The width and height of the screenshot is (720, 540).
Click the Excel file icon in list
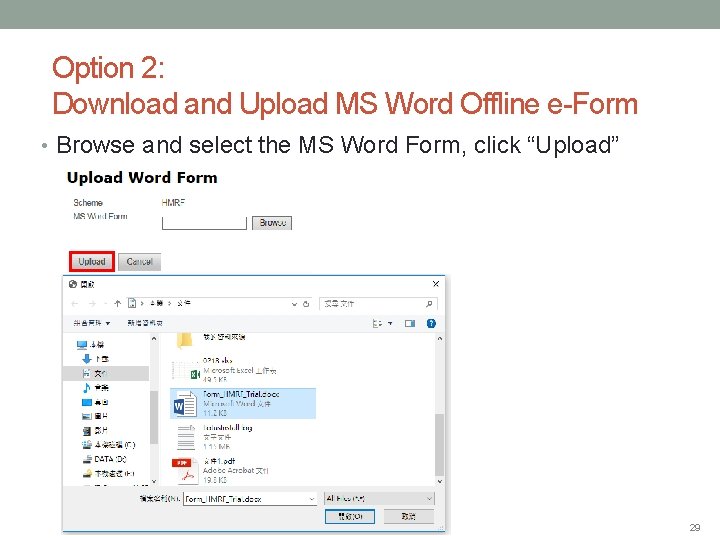pyautogui.click(x=186, y=370)
